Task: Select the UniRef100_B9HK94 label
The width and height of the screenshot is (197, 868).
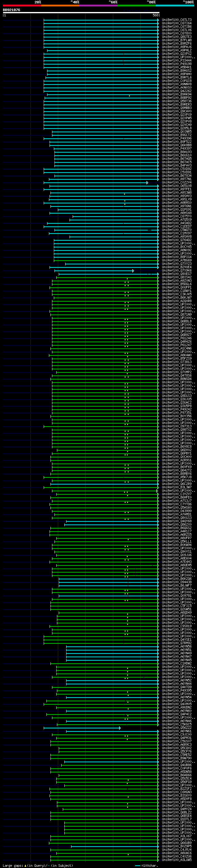Action: 177,95
